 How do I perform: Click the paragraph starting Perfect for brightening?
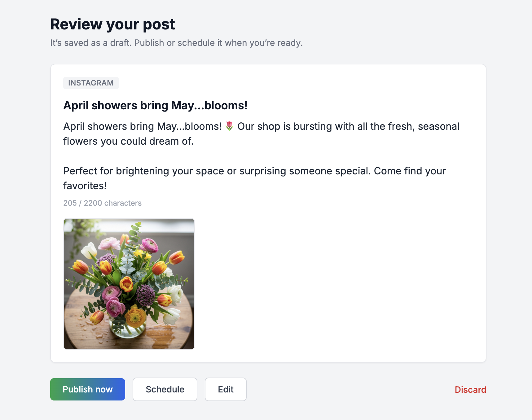[254, 178]
